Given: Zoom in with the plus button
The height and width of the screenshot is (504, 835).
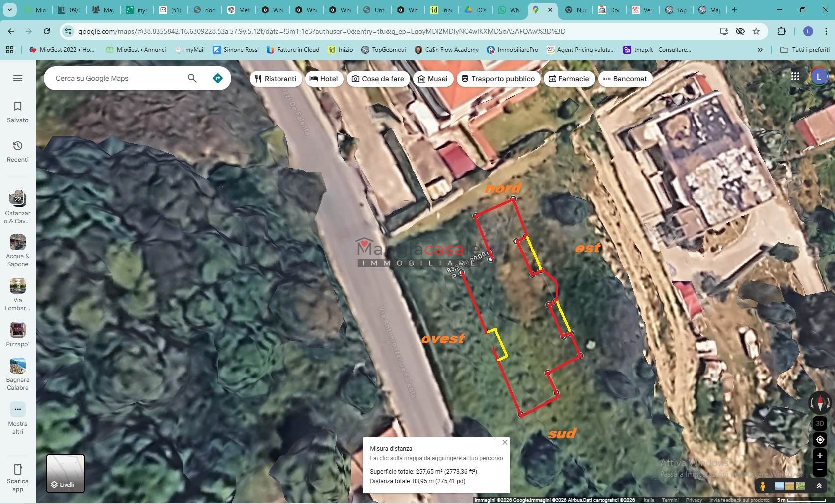Looking at the screenshot, I should coord(820,456).
